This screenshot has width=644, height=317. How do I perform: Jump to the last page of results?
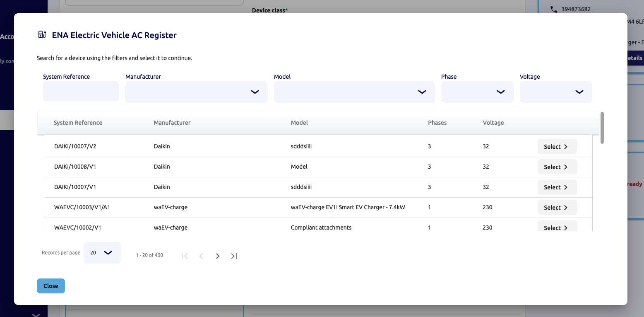234,256
